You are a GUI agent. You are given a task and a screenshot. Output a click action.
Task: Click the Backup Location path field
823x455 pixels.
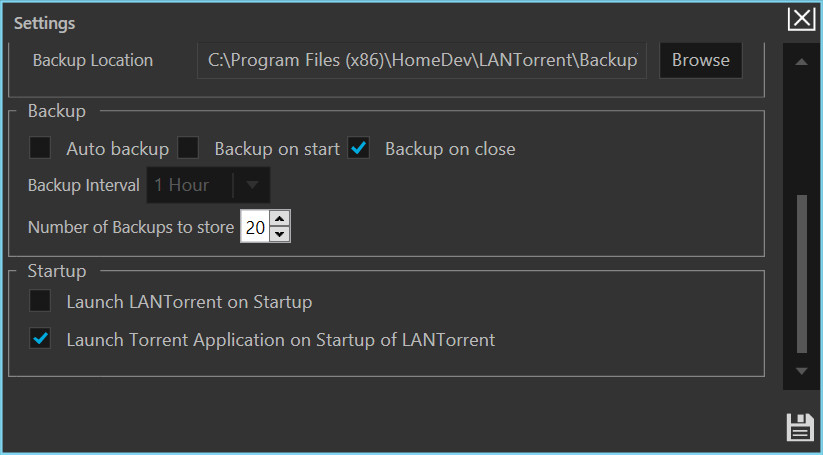click(422, 60)
